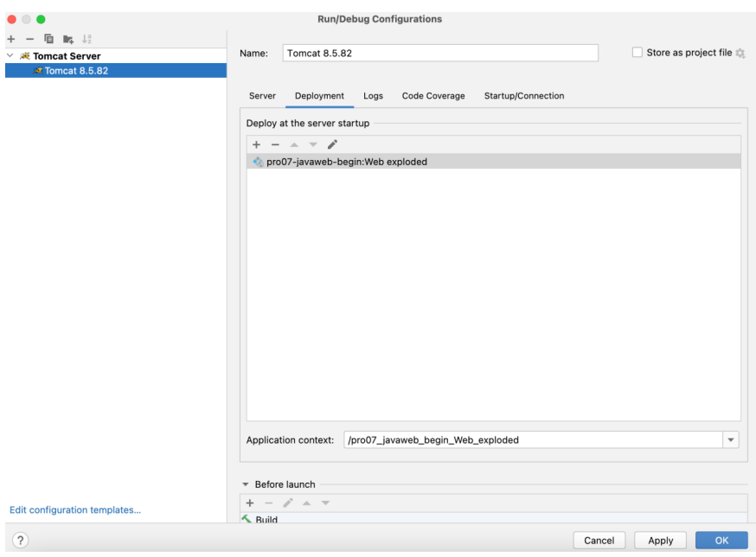Add an artifact to deploy list
The width and height of the screenshot is (756, 557).
(x=257, y=144)
